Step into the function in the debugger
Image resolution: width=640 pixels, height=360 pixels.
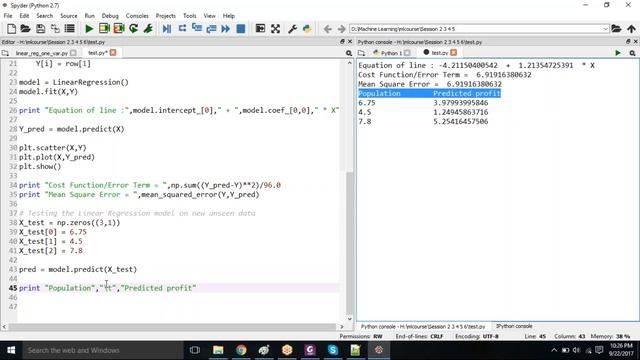pyautogui.click(x=197, y=29)
